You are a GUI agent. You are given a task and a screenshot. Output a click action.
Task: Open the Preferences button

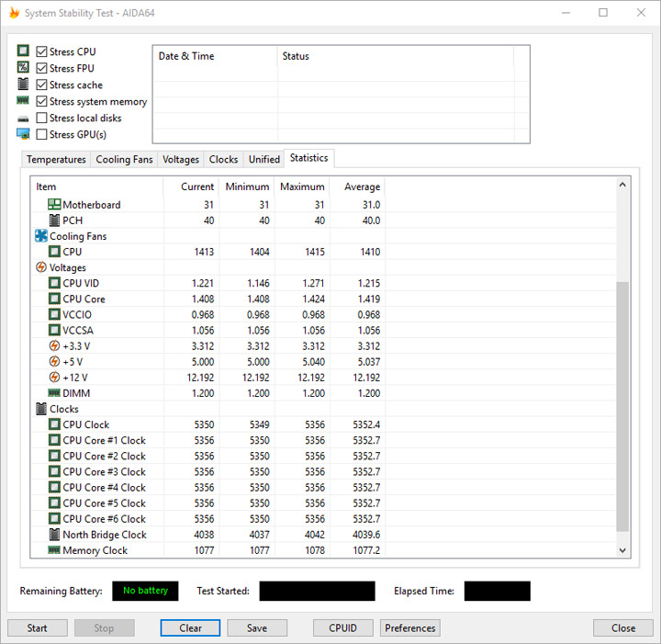tap(410, 628)
